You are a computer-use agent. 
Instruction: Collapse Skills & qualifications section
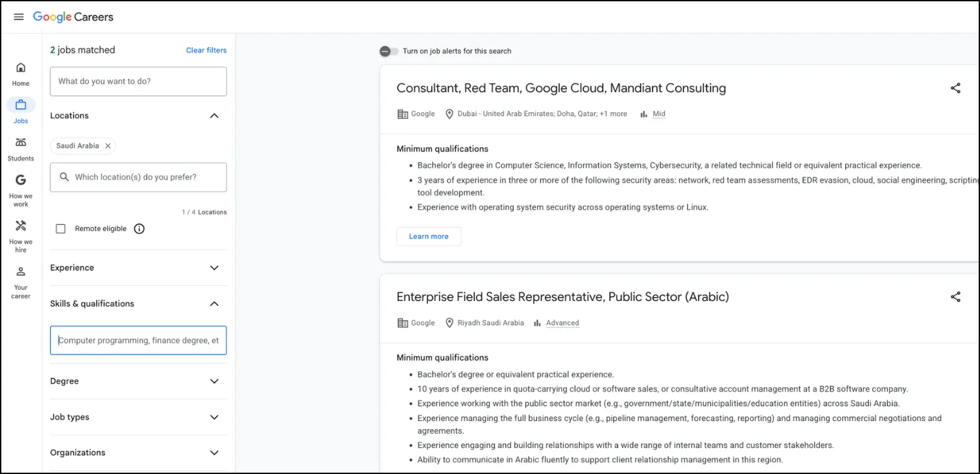pyautogui.click(x=214, y=304)
